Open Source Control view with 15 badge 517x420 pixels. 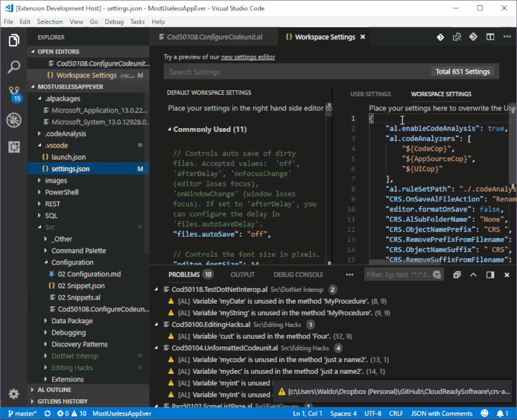coord(14,94)
